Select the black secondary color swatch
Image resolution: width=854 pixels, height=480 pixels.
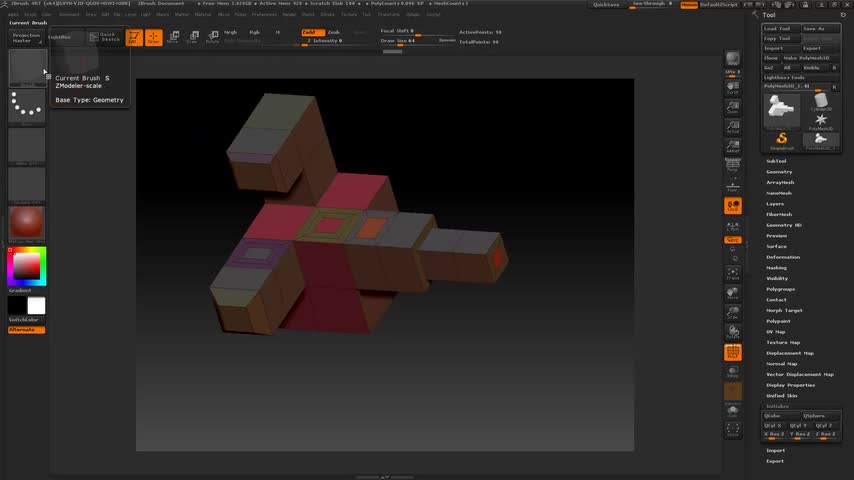(x=17, y=306)
